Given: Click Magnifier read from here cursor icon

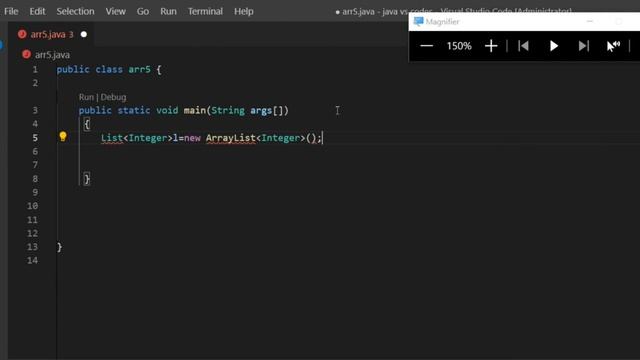Looking at the screenshot, I should point(613,46).
